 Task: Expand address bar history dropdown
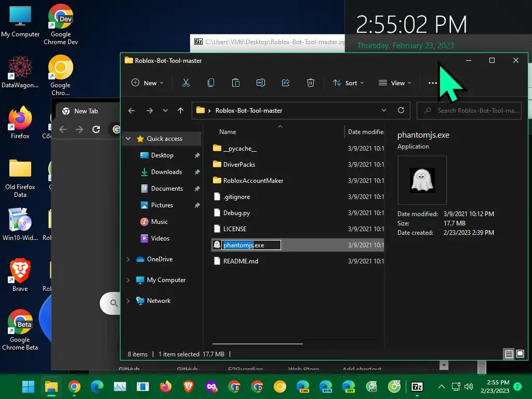click(384, 111)
